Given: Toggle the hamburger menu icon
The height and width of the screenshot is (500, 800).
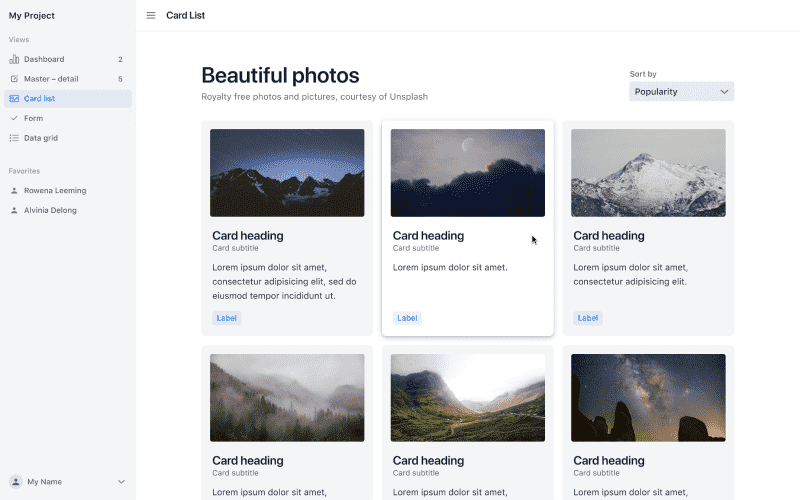Looking at the screenshot, I should click(151, 15).
